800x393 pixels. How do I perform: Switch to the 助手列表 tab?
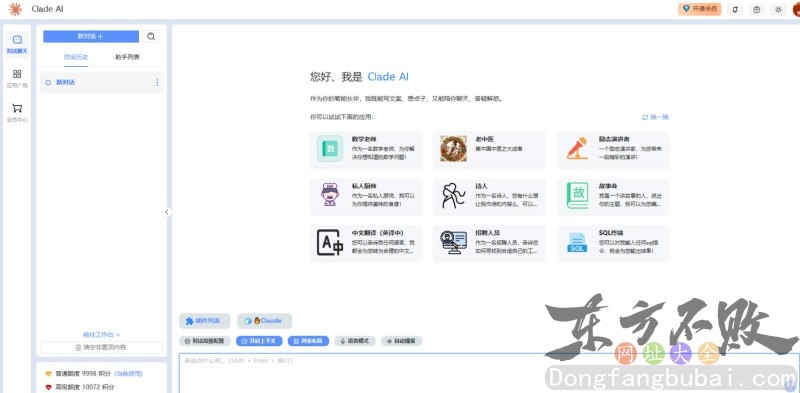click(x=128, y=57)
